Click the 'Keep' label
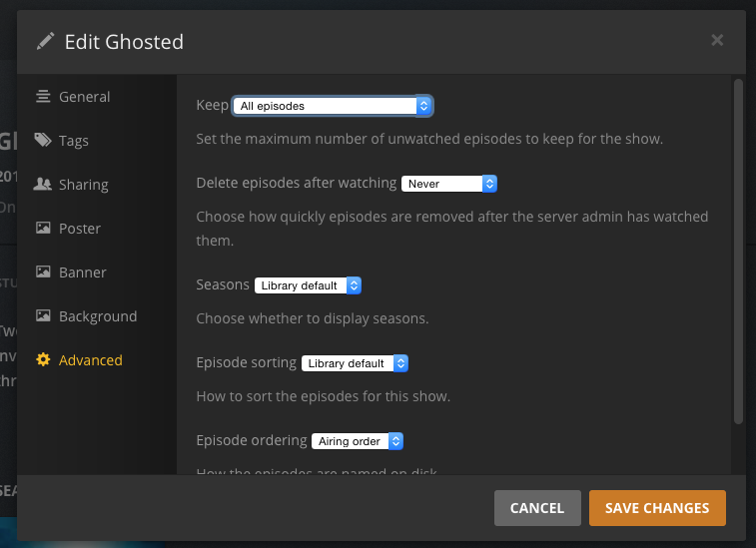Screen dimensions: 756x548 pos(212,105)
